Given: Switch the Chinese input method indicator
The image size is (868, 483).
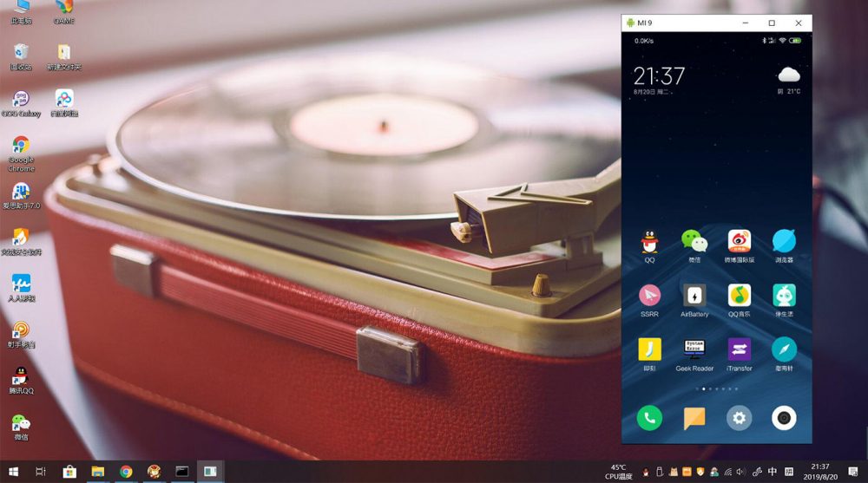Looking at the screenshot, I should point(773,472).
